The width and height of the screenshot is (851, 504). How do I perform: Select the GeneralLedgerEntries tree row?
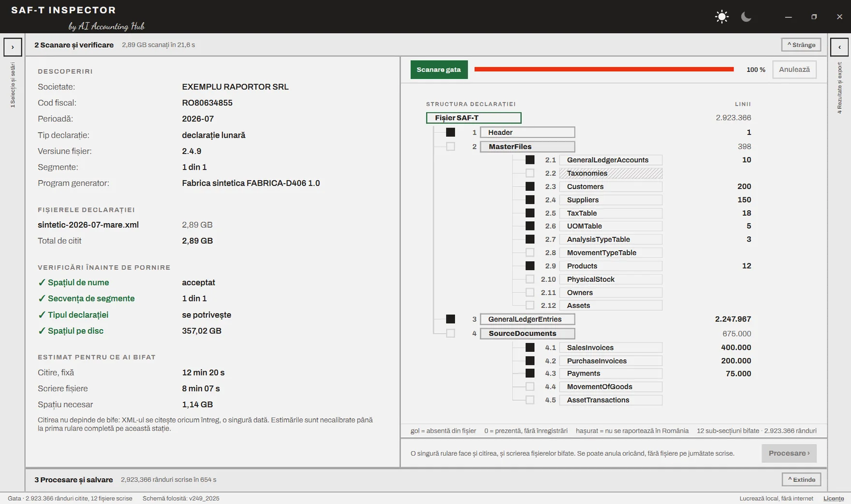pyautogui.click(x=527, y=319)
